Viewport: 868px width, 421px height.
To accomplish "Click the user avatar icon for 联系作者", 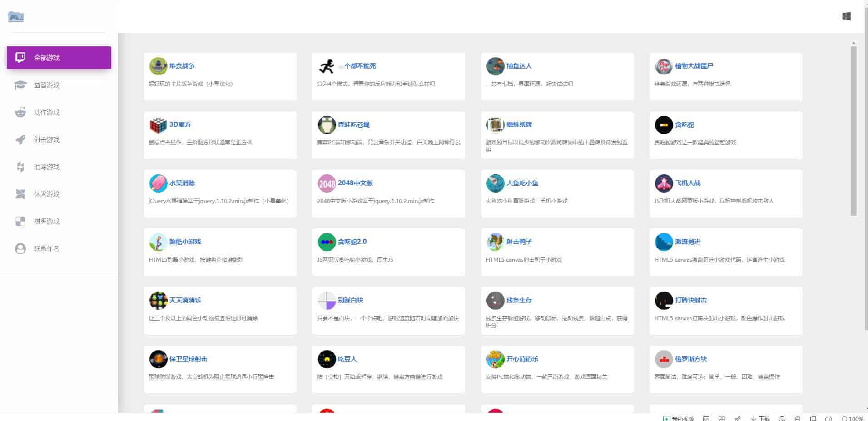I will pos(20,248).
